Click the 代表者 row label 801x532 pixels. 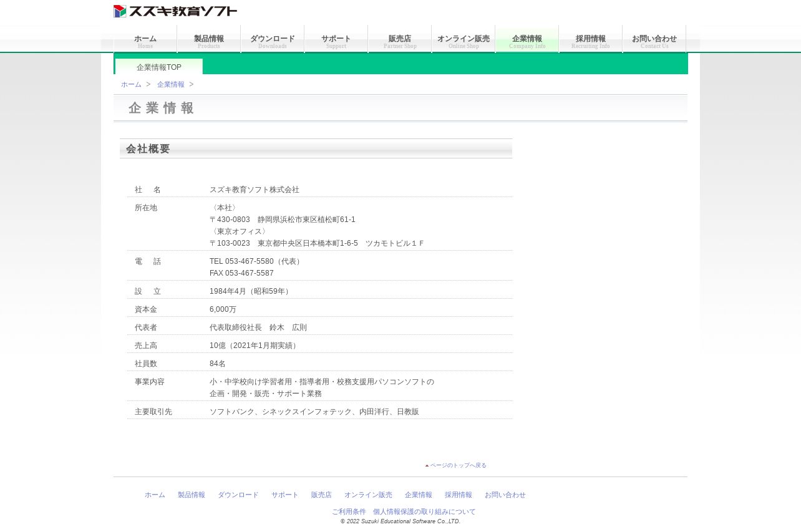[x=146, y=327]
